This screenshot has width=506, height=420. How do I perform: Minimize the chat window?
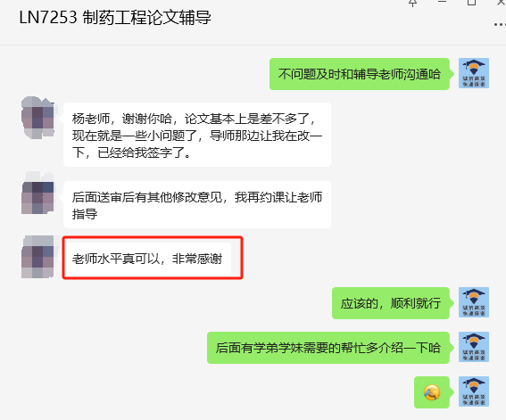(x=442, y=3)
